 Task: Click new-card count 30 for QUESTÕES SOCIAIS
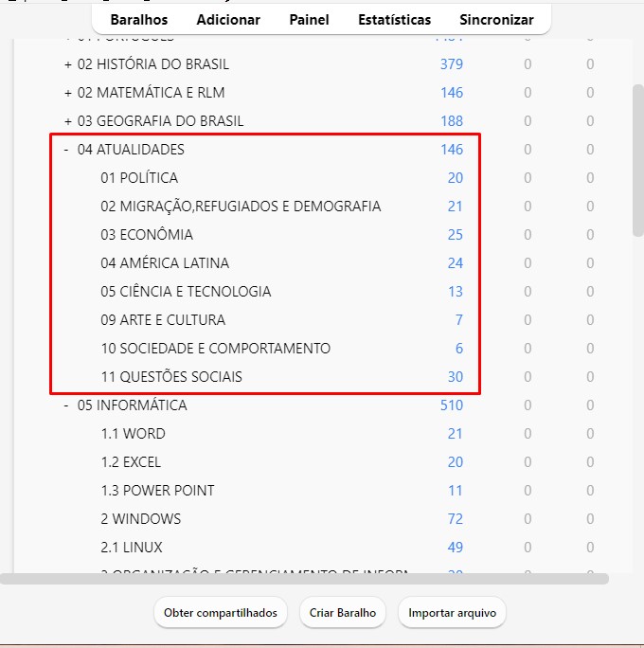pos(456,377)
